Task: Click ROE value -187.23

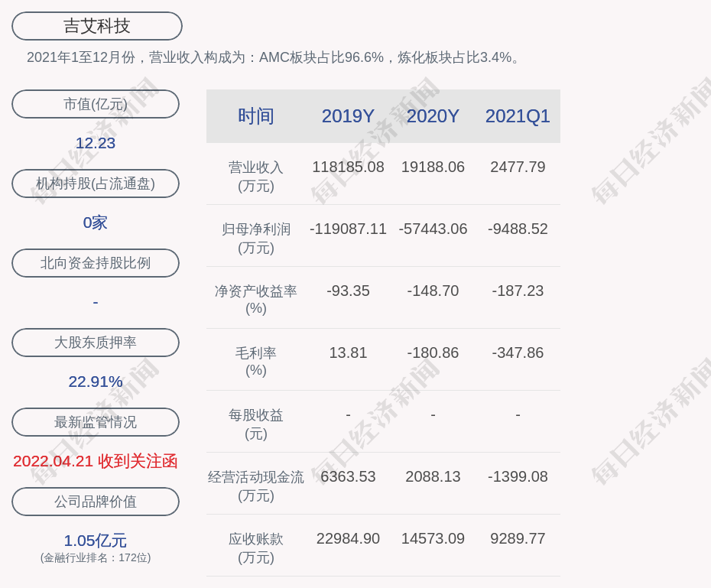Action: (518, 291)
